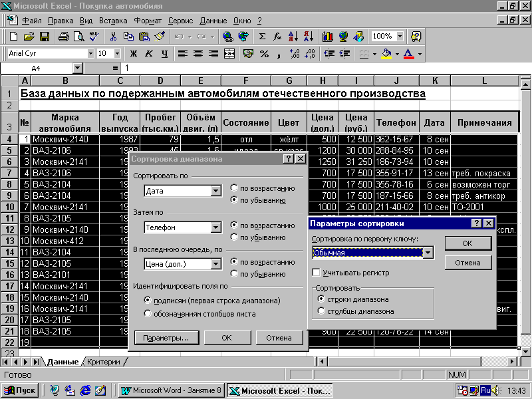Center text in cells
532x399 pixels.
(x=198, y=54)
